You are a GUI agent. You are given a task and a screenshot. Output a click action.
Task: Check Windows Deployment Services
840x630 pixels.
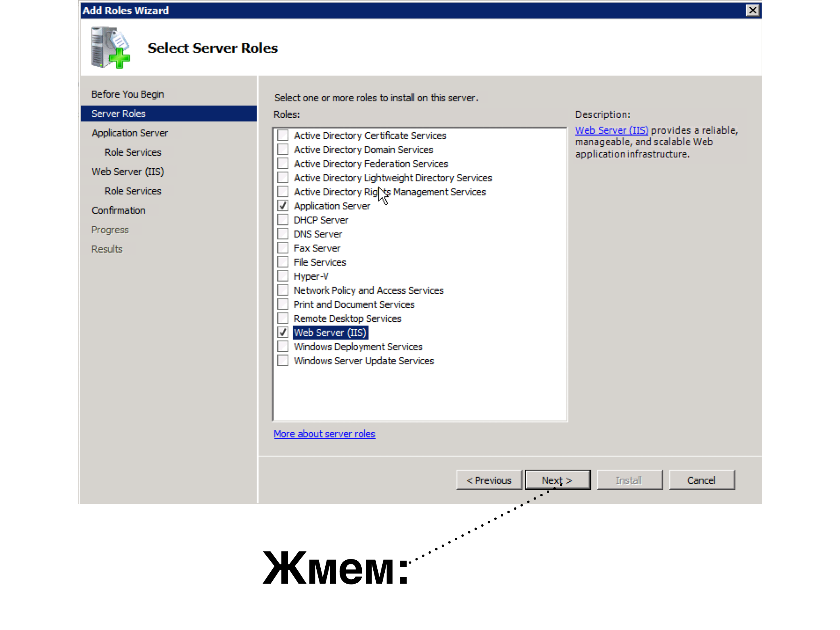pos(283,346)
